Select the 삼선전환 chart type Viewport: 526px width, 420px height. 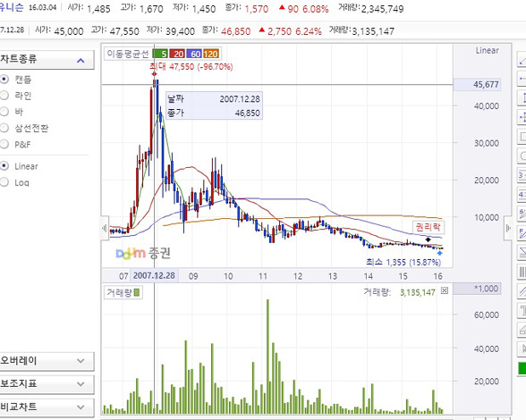click(x=4, y=128)
